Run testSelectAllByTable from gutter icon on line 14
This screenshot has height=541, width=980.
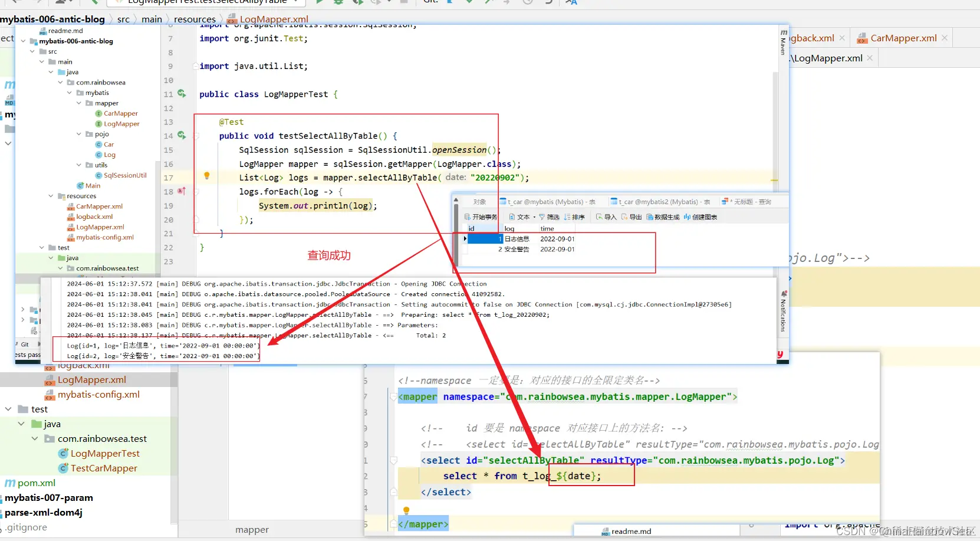click(x=182, y=136)
